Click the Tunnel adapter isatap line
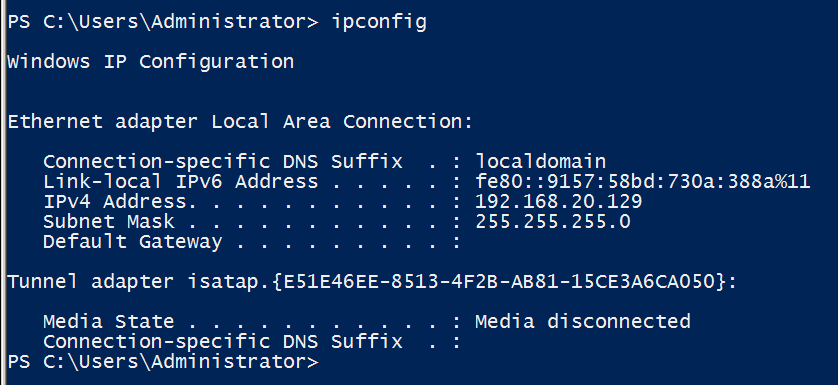Viewport: 838px width, 385px height. (x=372, y=281)
